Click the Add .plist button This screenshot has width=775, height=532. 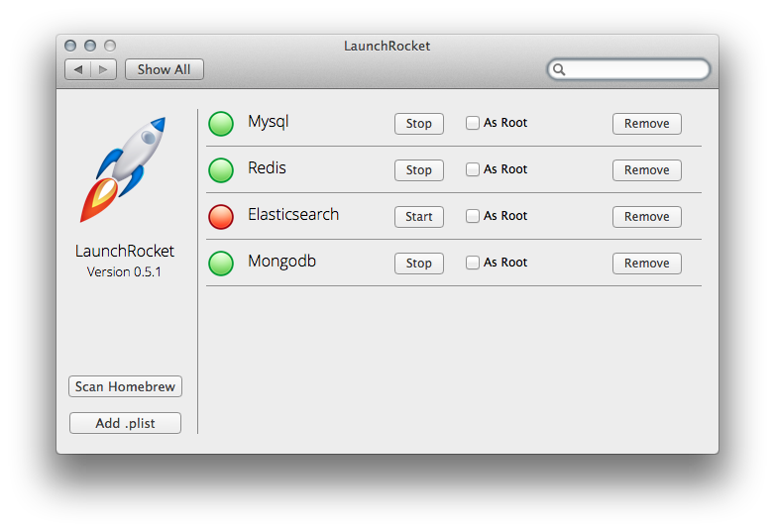point(125,423)
